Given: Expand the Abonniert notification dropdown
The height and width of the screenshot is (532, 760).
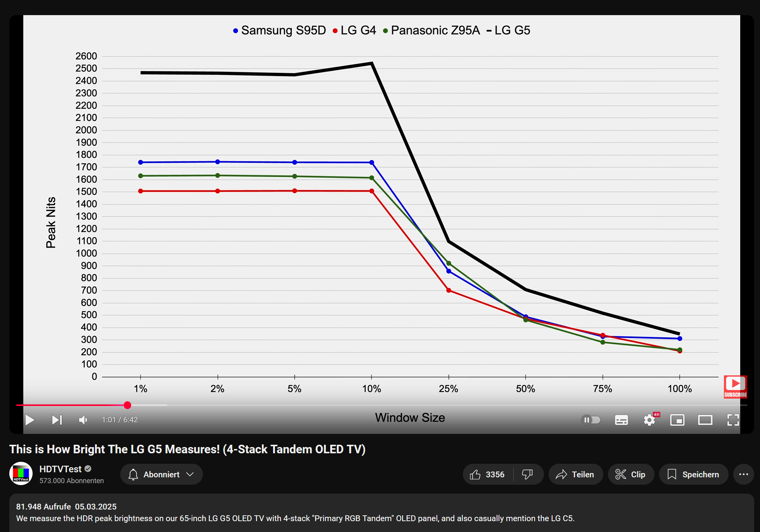Looking at the screenshot, I should pyautogui.click(x=161, y=474).
